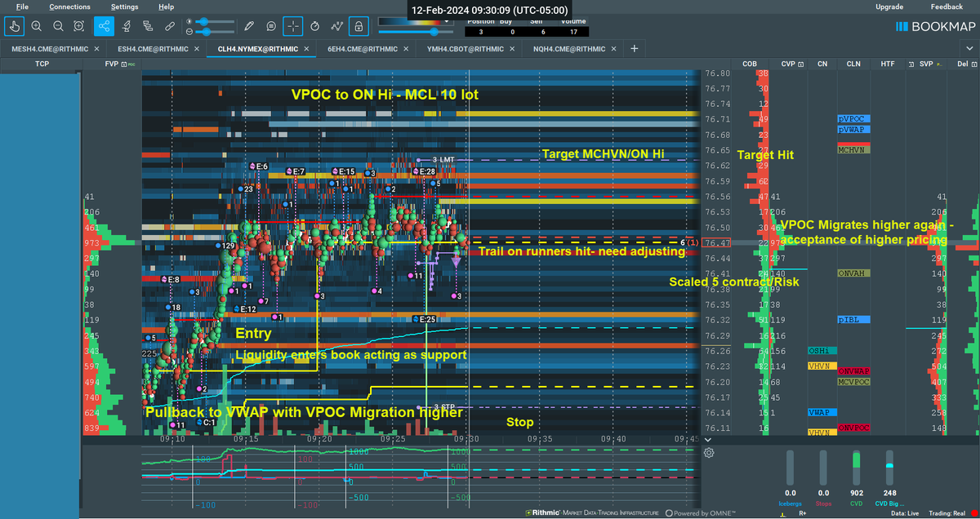Reset zoom with the fit-to-screen icon
Image resolution: width=980 pixels, height=519 pixels.
78,26
